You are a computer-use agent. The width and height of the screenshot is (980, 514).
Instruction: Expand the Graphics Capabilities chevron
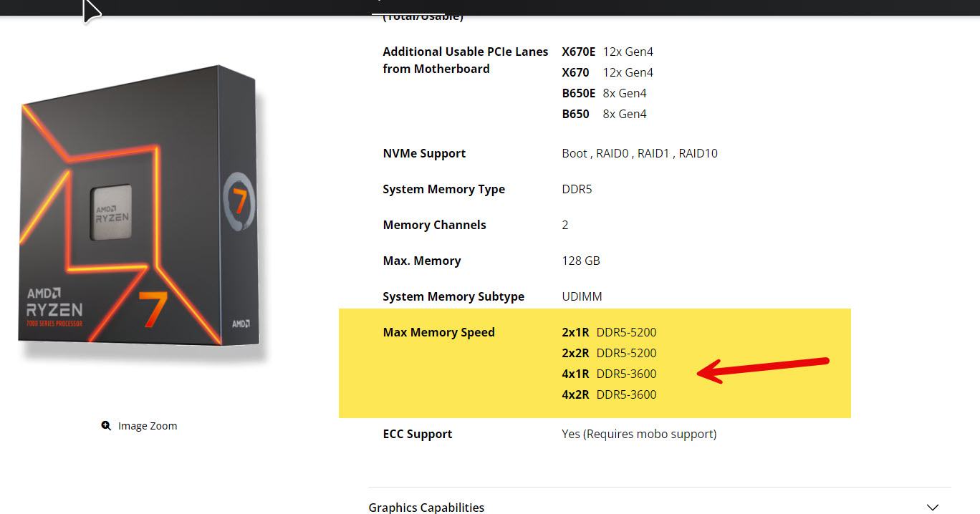[932, 508]
